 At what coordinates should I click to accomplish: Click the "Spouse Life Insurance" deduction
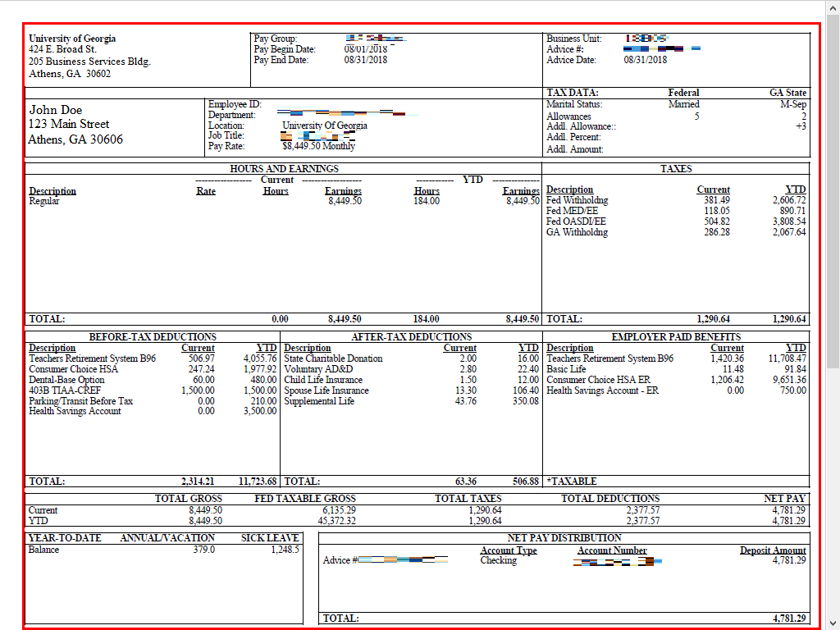tap(326, 390)
